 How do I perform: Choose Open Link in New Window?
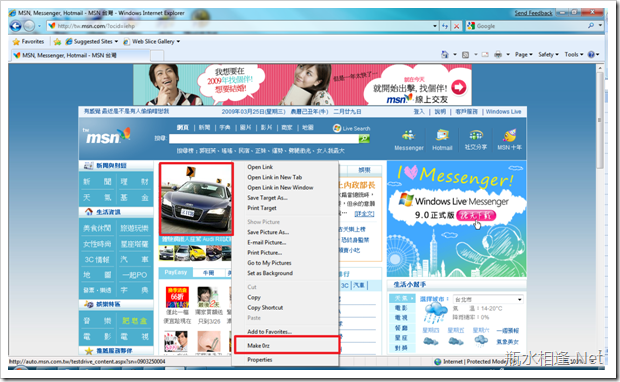(280, 187)
